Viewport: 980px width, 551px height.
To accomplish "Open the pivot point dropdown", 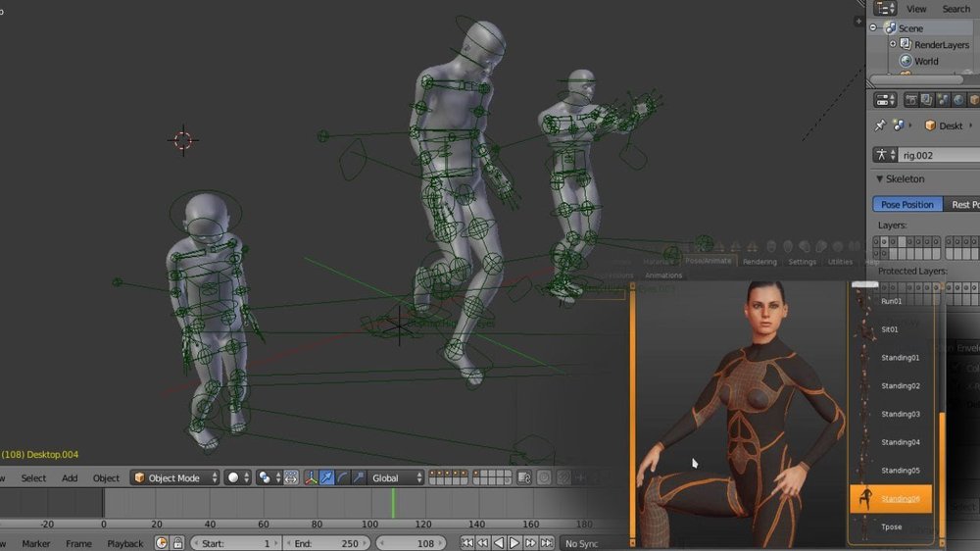I will click(269, 477).
